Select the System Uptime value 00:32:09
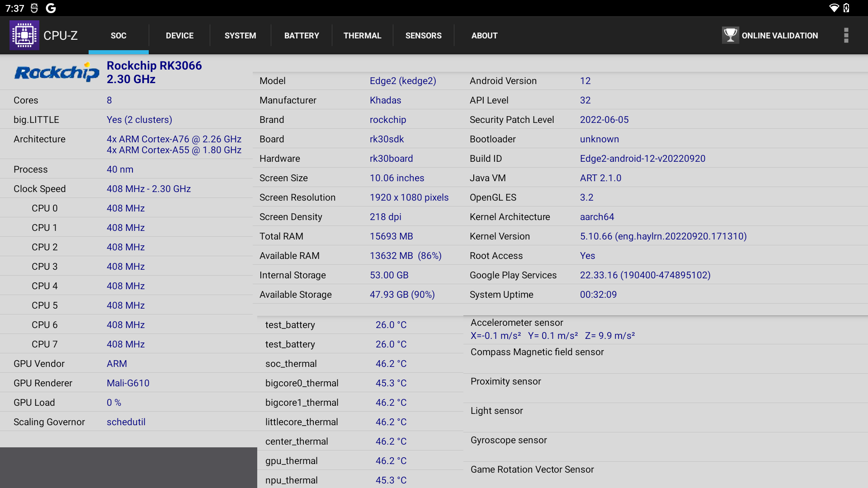Screen dimensions: 868x488 point(599,295)
